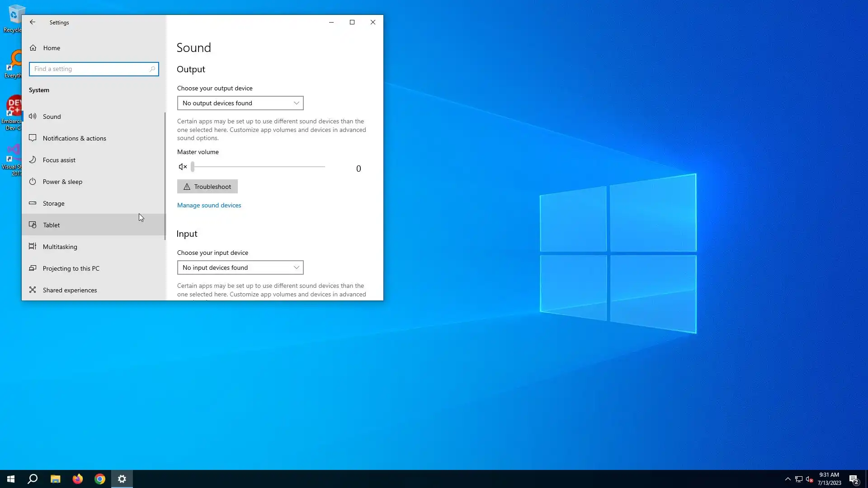Viewport: 868px width, 488px height.
Task: Click the Multitasking sidebar icon
Action: click(x=33, y=247)
